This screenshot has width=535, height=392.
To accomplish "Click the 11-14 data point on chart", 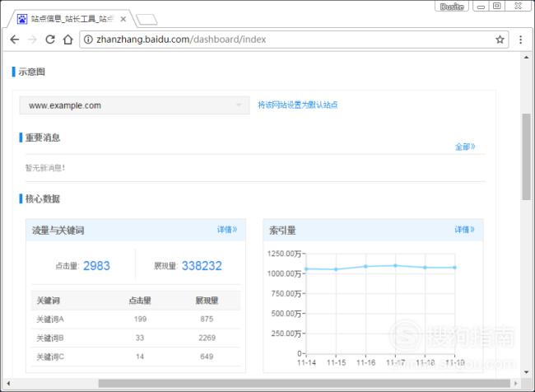I will [306, 269].
